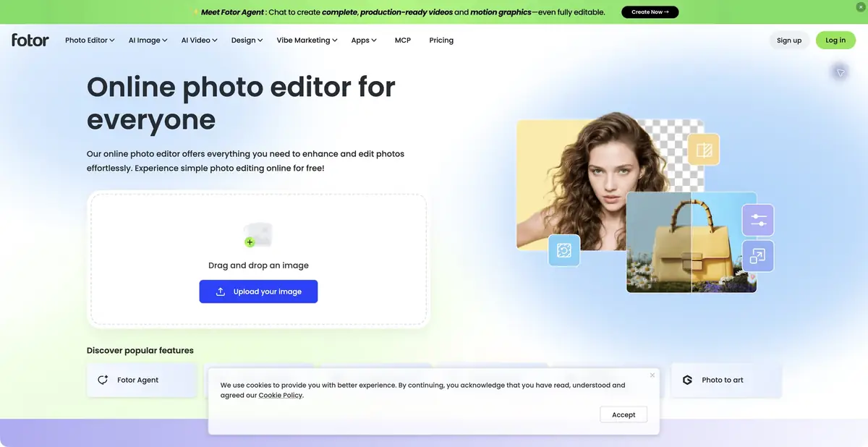The width and height of the screenshot is (868, 447).
Task: Click the blue icon tile below the woman's portrait
Action: click(x=564, y=250)
